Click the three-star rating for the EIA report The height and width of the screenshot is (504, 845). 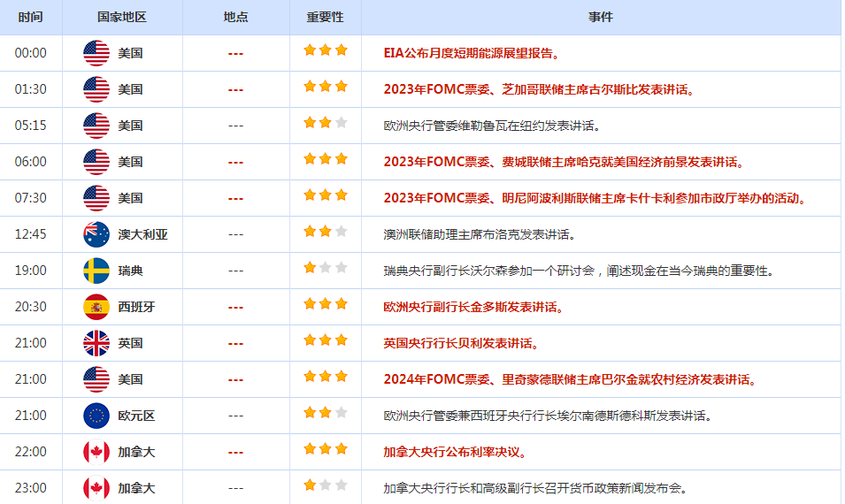326,50
